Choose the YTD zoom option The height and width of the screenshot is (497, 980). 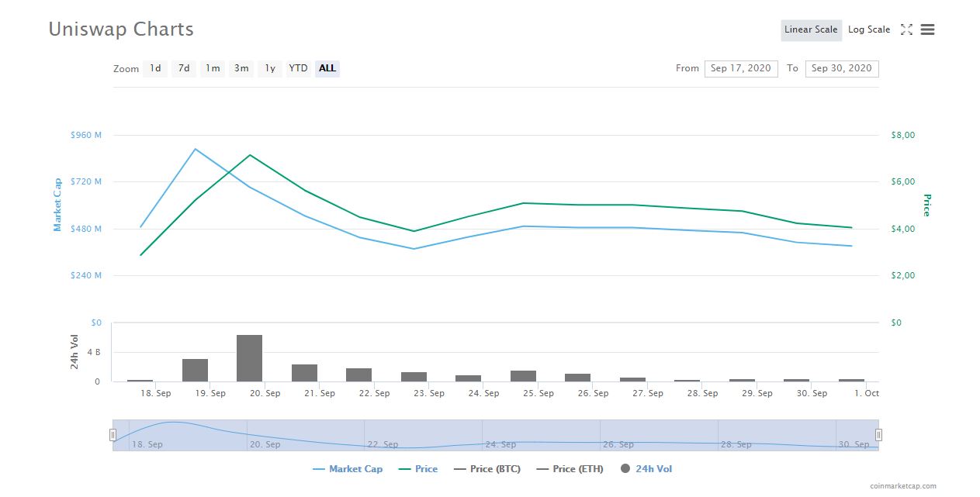(x=298, y=68)
